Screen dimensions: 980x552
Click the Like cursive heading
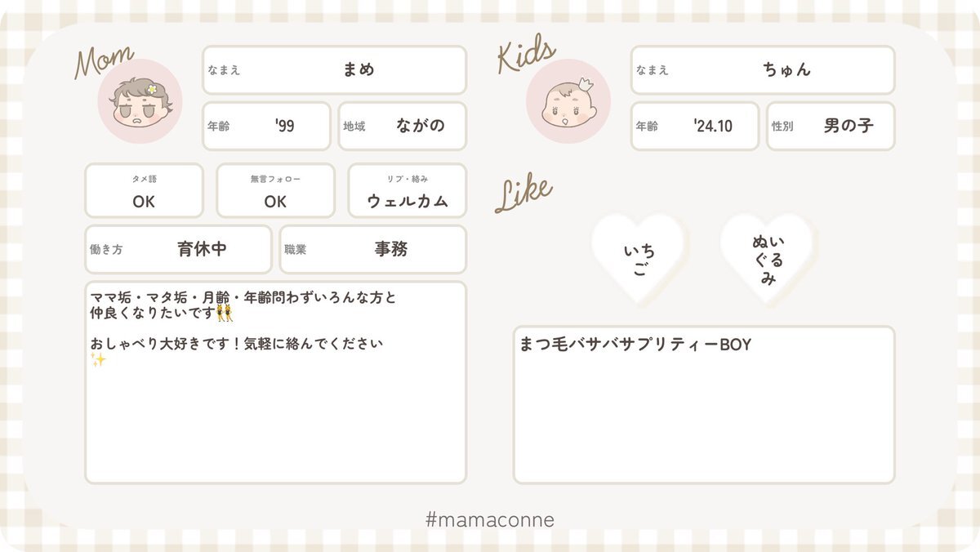pyautogui.click(x=523, y=194)
